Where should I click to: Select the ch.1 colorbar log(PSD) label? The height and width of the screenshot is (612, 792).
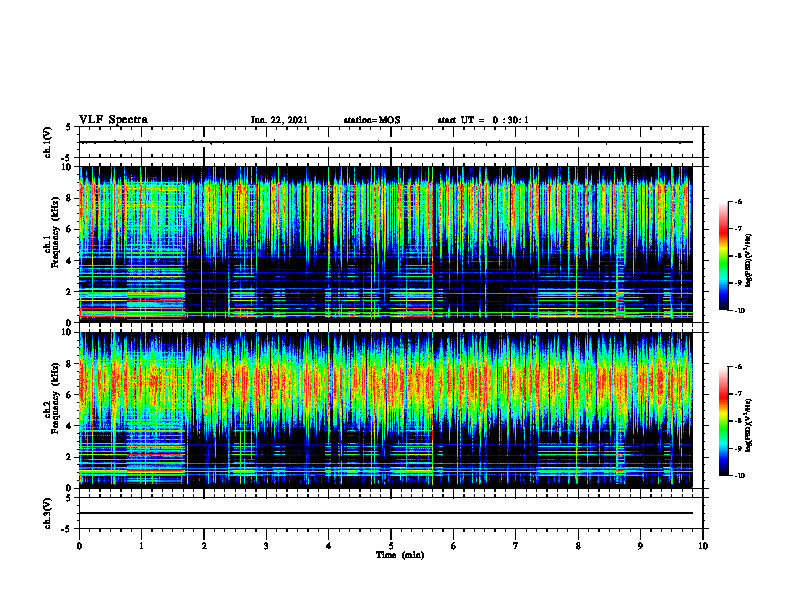(748, 260)
